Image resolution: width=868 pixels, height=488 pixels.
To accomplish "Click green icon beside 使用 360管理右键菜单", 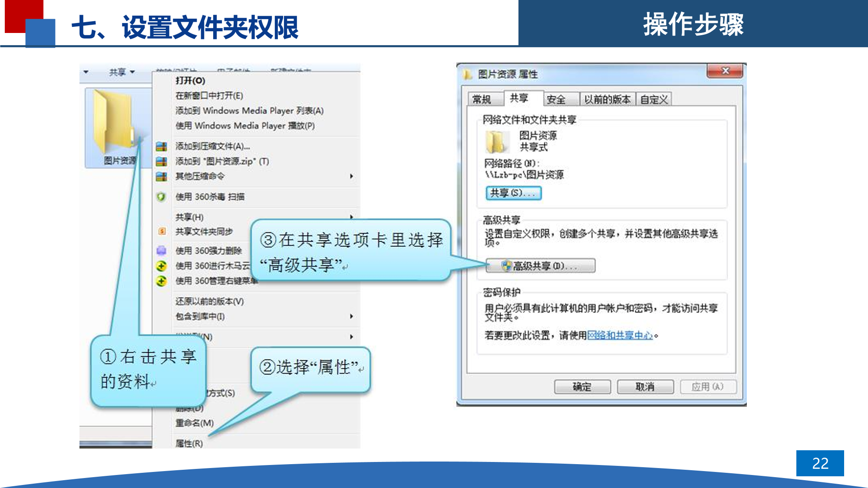I will click(x=162, y=281).
